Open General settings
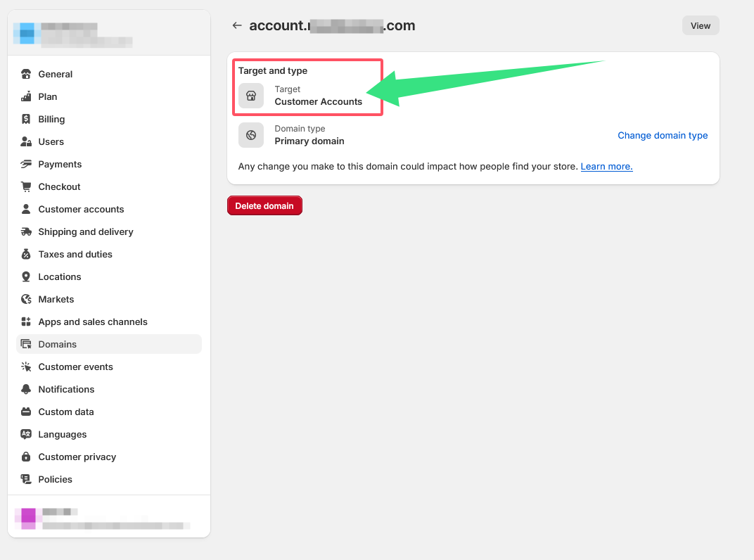Viewport: 754px width, 560px height. pyautogui.click(x=55, y=74)
